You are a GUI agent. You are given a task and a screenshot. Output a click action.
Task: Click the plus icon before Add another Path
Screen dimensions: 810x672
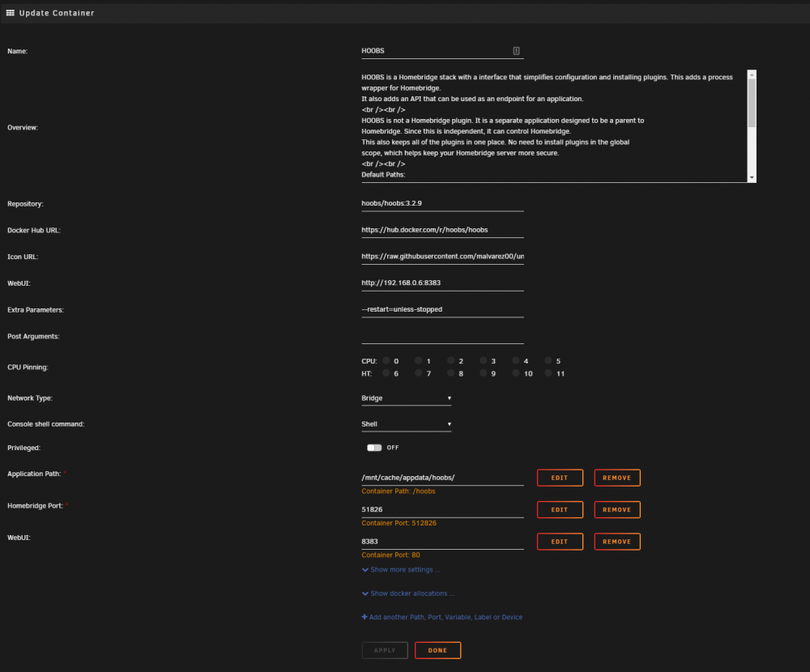364,617
